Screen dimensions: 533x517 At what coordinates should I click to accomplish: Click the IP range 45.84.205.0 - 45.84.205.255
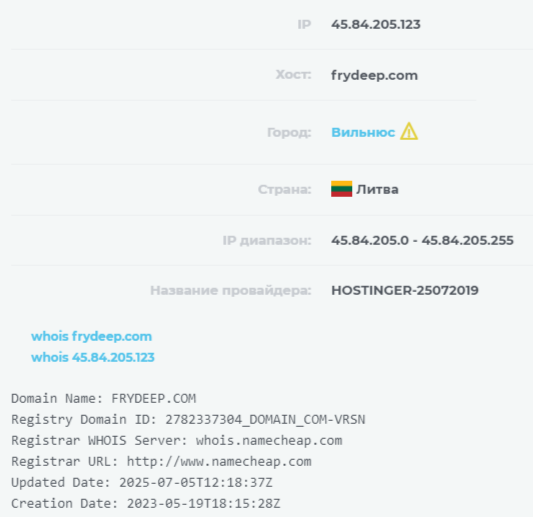click(x=423, y=241)
